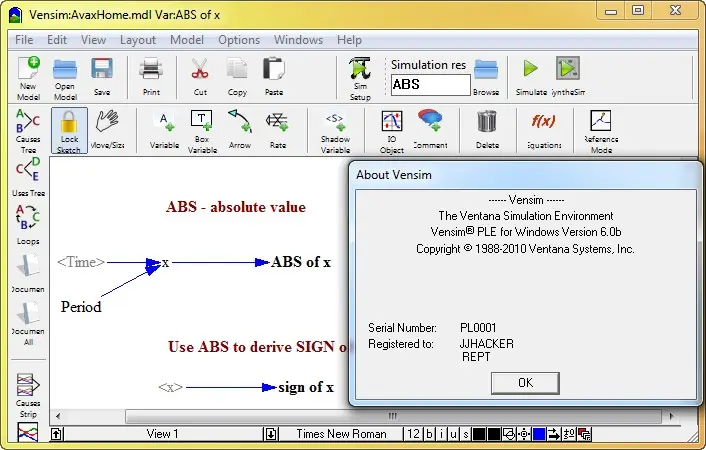This screenshot has width=706, height=450.
Task: Select the Box Variable tool
Action: click(x=202, y=131)
